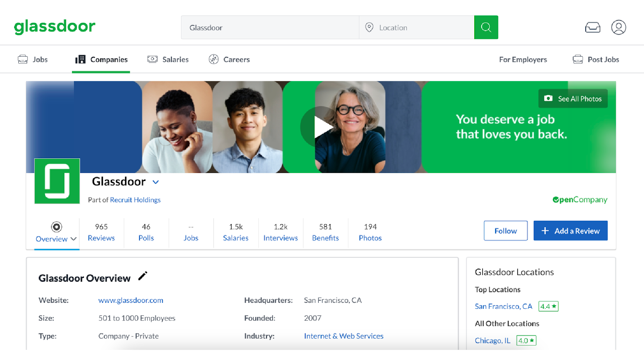Switch to the 1.2k Interviews tab
This screenshot has height=362, width=644.
281,232
